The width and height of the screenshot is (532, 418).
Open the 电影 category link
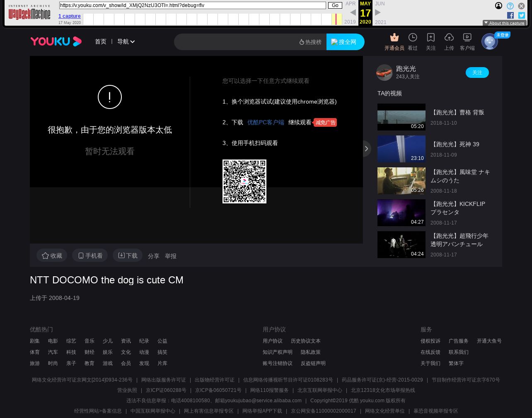tap(53, 341)
